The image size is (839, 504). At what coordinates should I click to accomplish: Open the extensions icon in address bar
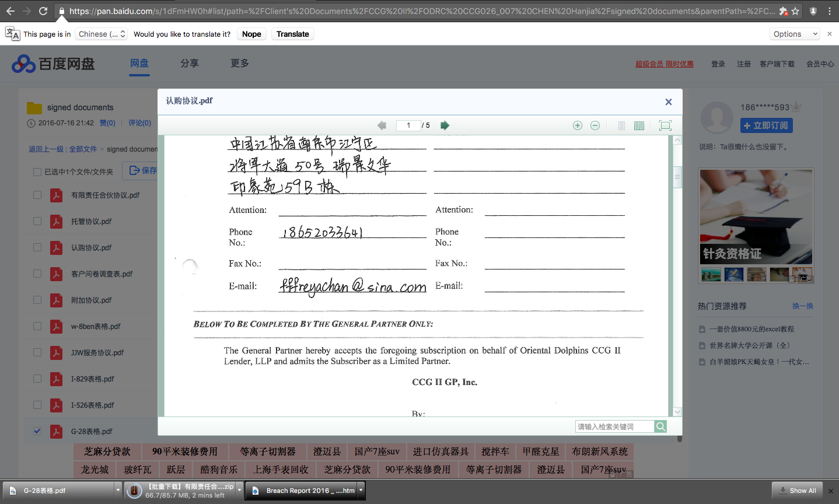pyautogui.click(x=784, y=11)
